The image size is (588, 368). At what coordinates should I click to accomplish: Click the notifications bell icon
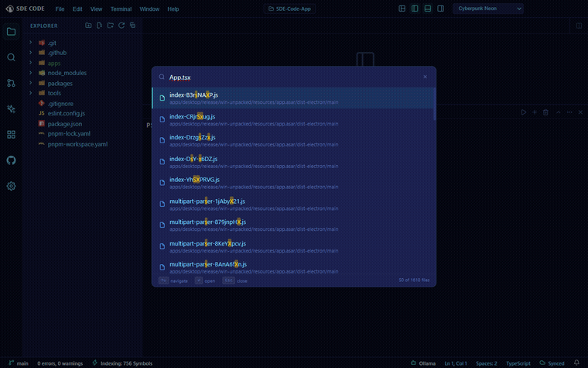click(x=576, y=363)
